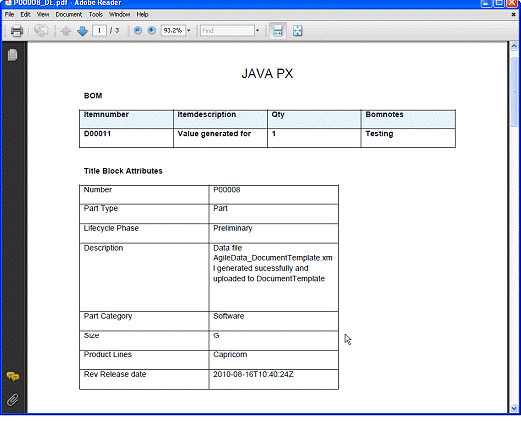The width and height of the screenshot is (521, 423).
Task: Click the zoom out minus button
Action: [138, 31]
